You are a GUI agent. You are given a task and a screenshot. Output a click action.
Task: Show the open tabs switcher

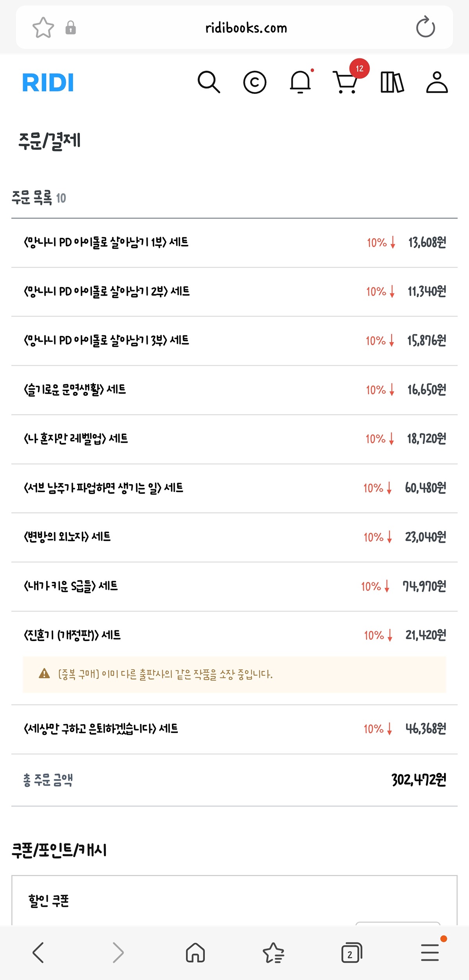[x=352, y=953]
